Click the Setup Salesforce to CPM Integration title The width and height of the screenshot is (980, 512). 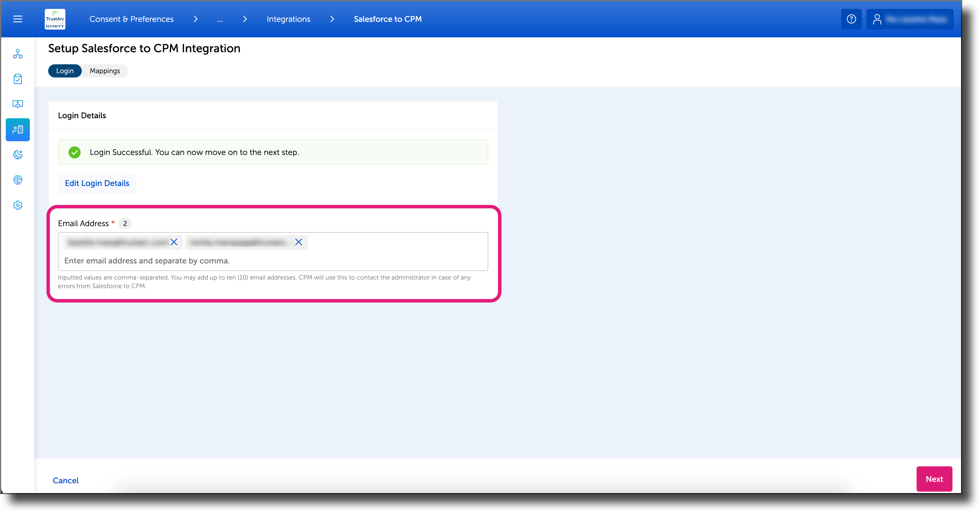[144, 48]
